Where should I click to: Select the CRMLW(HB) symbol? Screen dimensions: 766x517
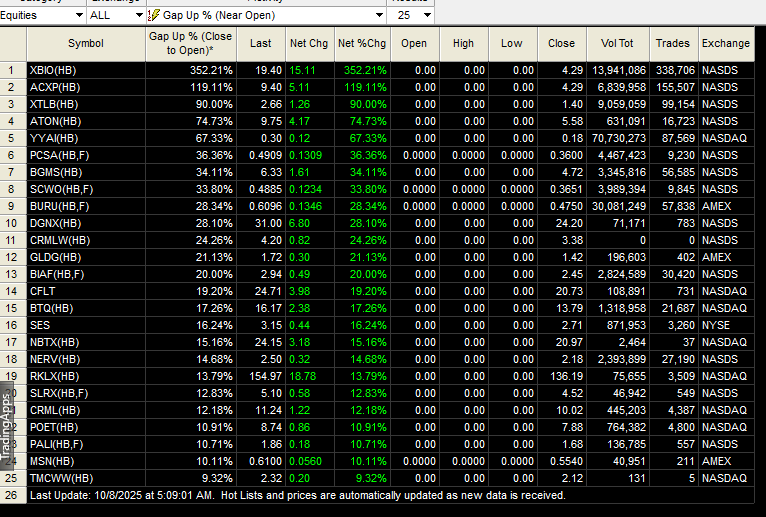60,240
